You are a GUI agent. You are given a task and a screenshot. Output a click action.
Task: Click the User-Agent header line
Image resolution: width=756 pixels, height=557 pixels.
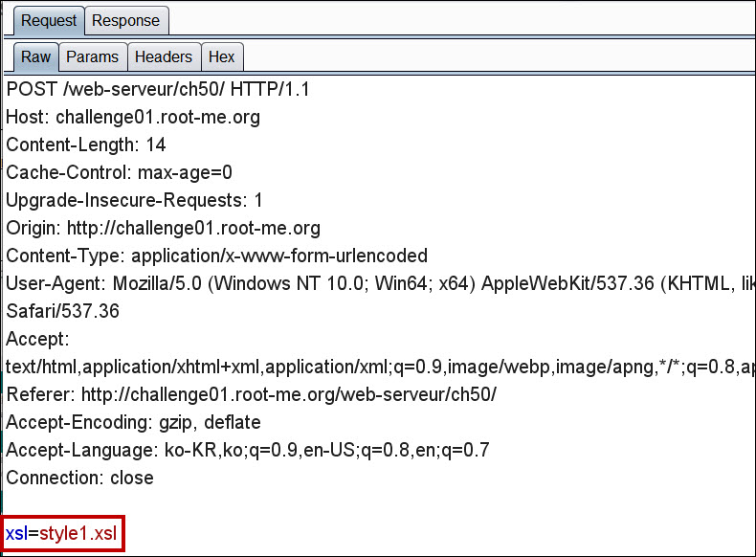(381, 283)
